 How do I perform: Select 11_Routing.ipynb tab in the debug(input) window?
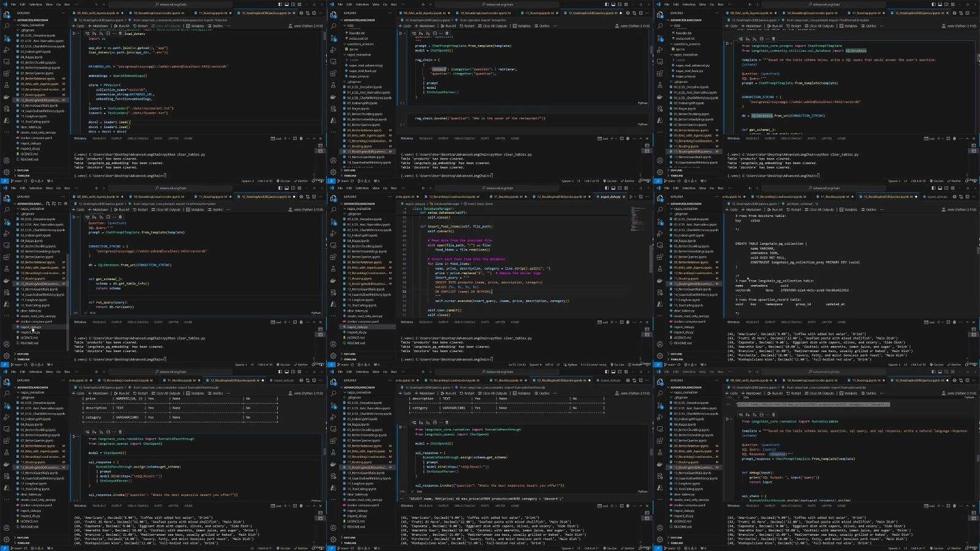click(867, 380)
